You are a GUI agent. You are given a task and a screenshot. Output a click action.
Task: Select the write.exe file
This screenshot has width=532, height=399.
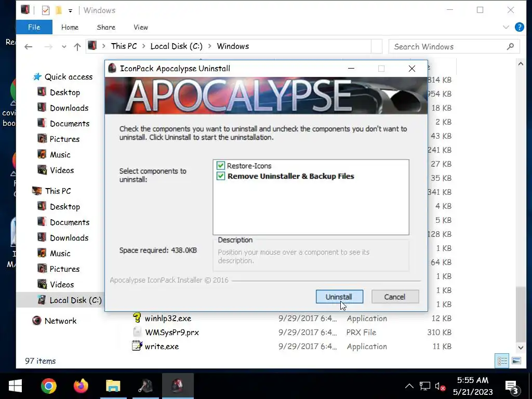coord(162,347)
